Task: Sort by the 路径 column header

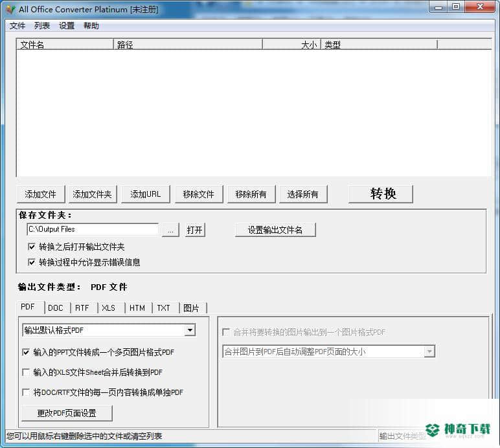Action: 188,45
